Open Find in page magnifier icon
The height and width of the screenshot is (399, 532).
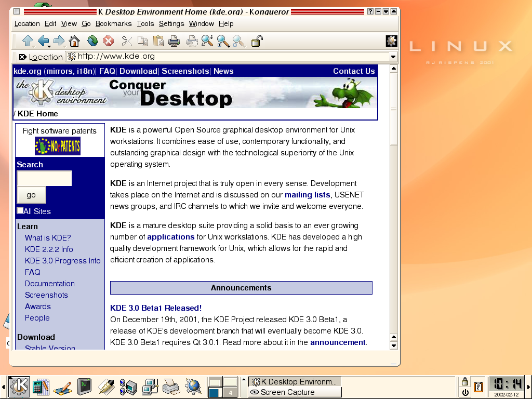coord(207,41)
